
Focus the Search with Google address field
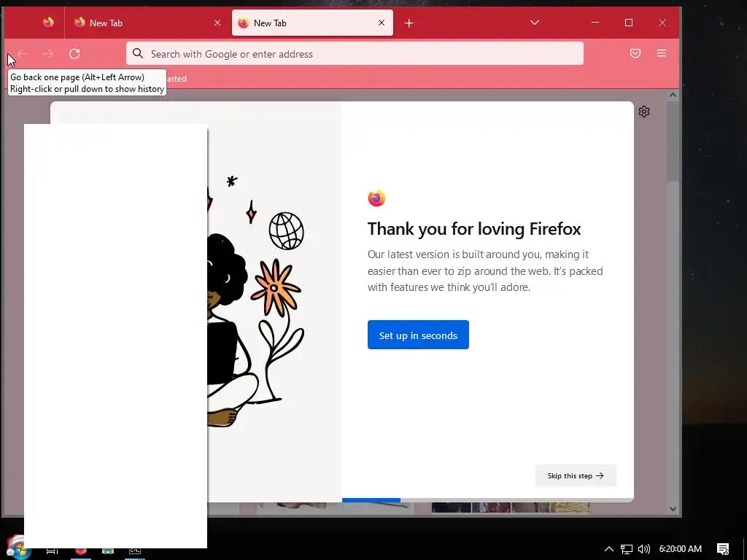pos(355,53)
